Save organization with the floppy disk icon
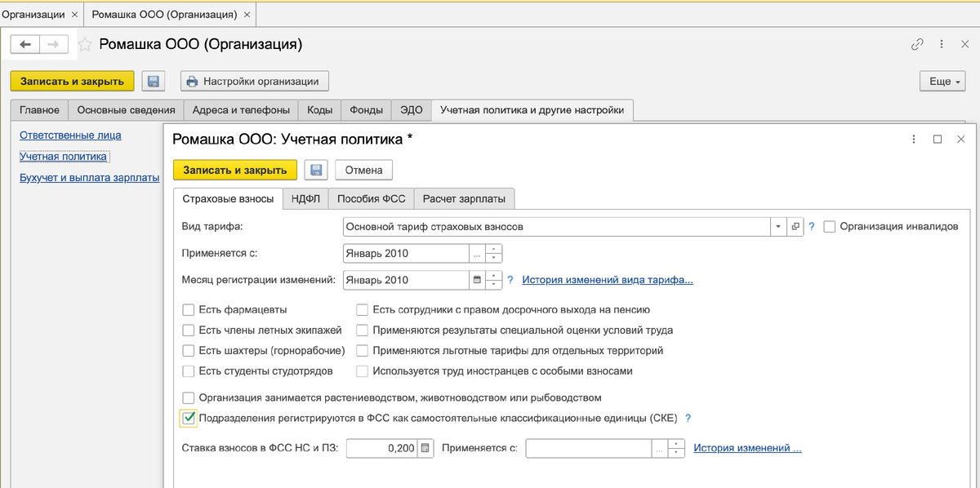 point(154,81)
